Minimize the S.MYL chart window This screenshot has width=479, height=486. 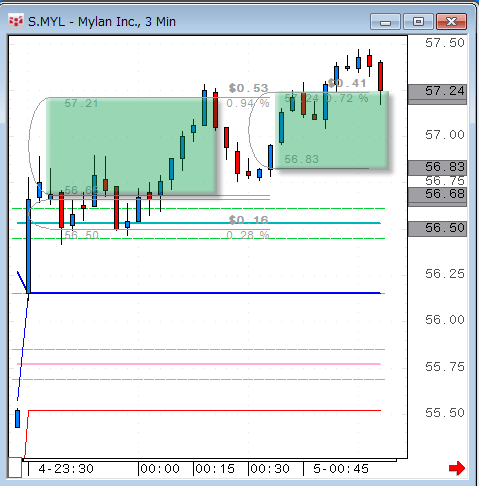[x=385, y=22]
